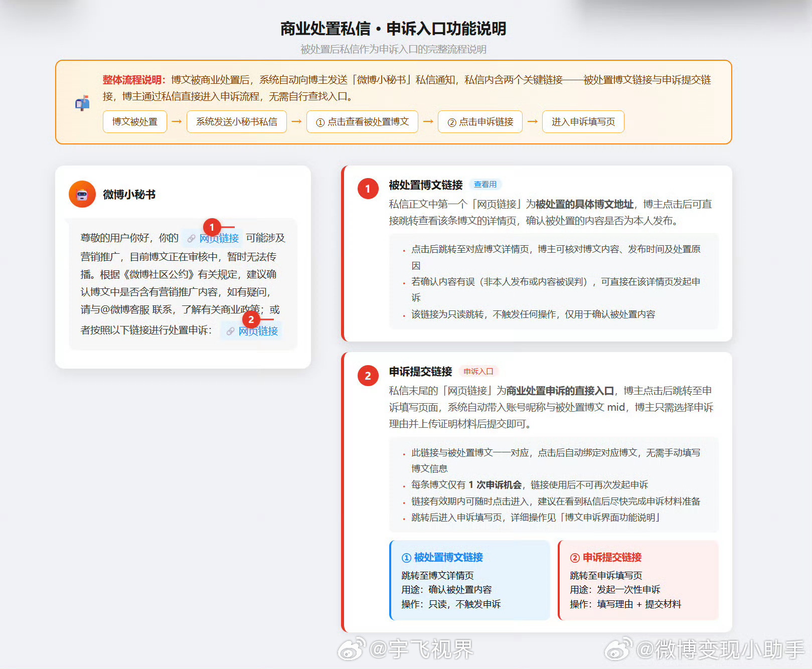
Task: Click the text 操作：填写理由 + 提交材料
Action: click(625, 604)
